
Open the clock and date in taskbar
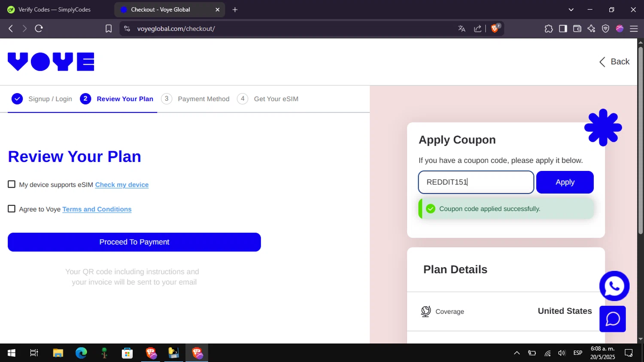(x=602, y=353)
